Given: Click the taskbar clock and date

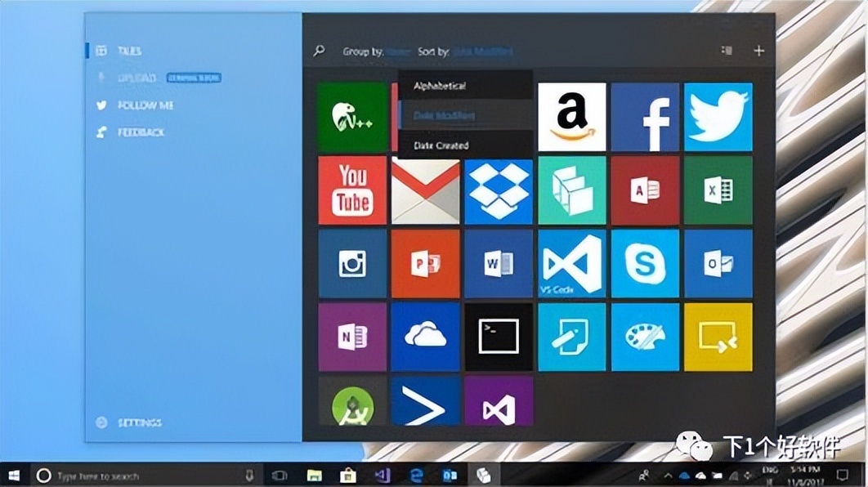Looking at the screenshot, I should tap(806, 476).
